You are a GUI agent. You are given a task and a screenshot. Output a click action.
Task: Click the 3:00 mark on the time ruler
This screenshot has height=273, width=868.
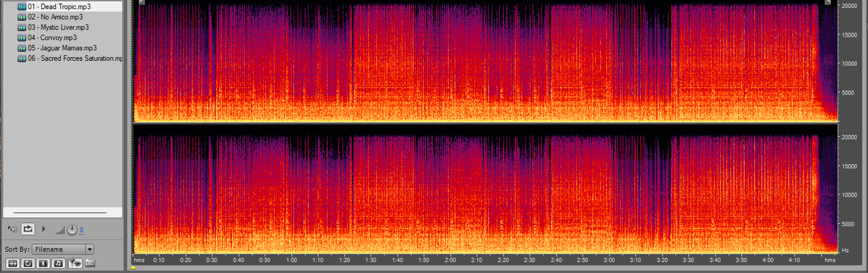tap(609, 260)
